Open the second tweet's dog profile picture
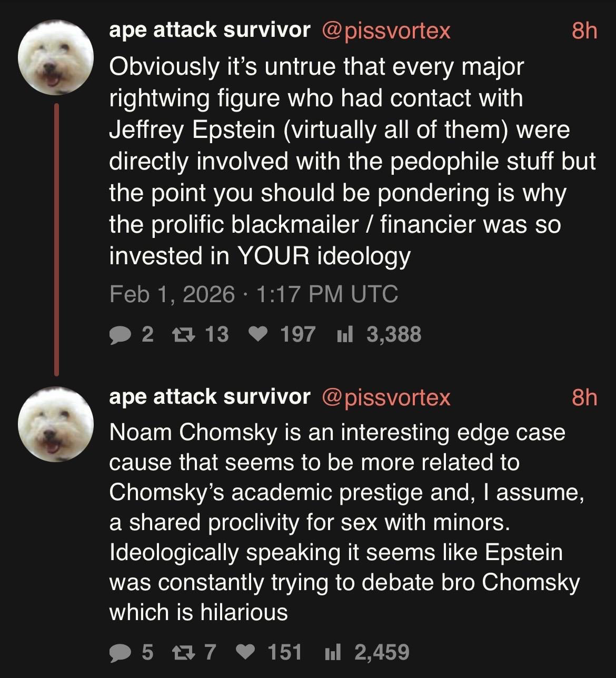Screen dimensions: 616x678 [x=56, y=424]
